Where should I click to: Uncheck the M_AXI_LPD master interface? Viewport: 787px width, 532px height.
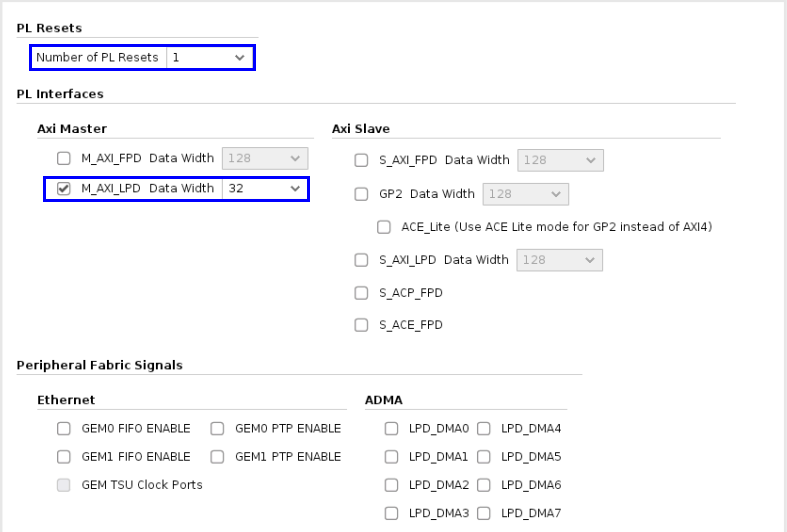tap(64, 188)
